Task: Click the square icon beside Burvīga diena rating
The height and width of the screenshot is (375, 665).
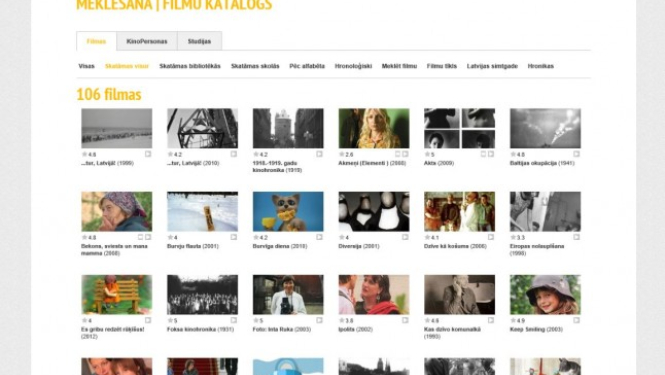Action: [319, 237]
